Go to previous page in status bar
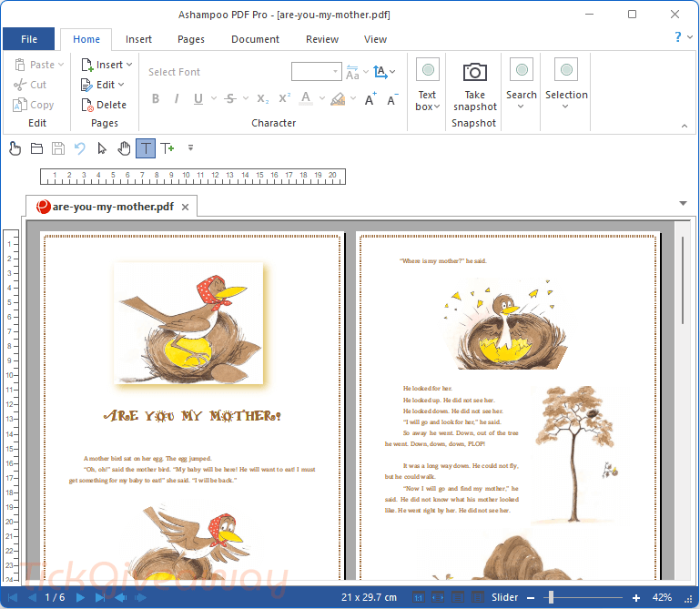700x609 pixels. (x=32, y=597)
